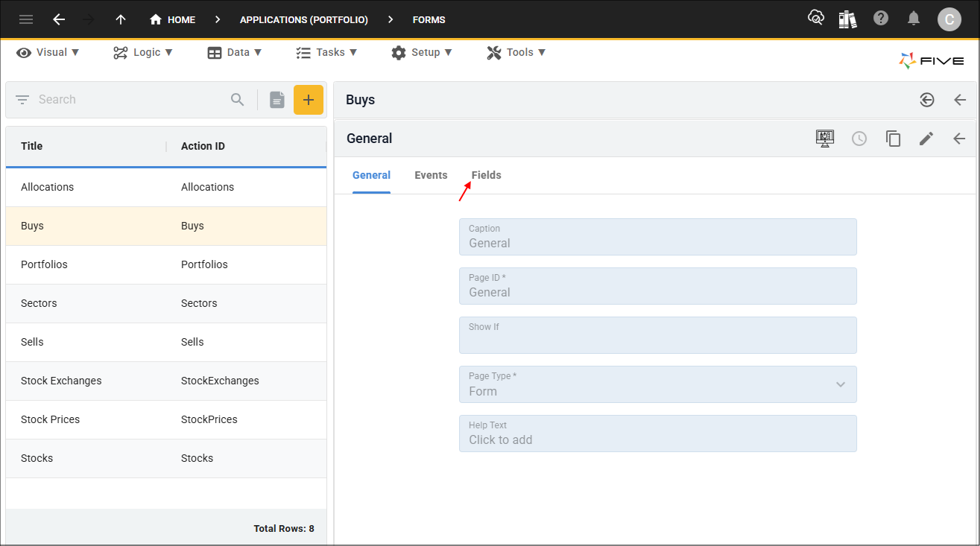Open the notifications bell
980x546 pixels.
pyautogui.click(x=914, y=19)
